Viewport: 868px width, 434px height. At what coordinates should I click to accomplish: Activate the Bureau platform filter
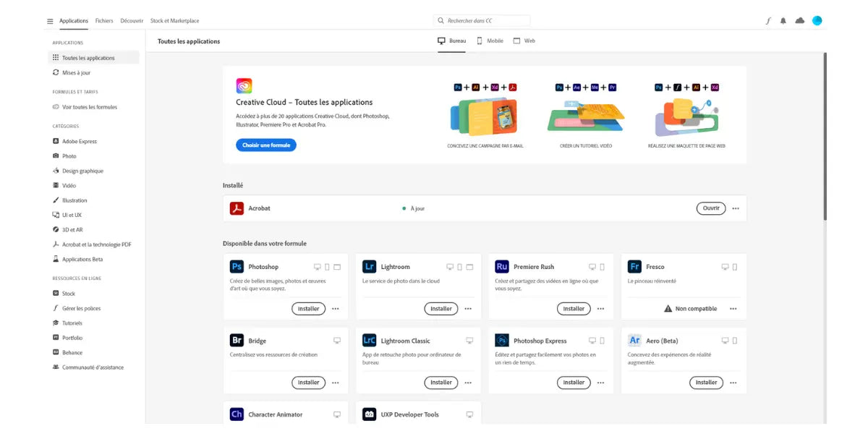click(451, 41)
